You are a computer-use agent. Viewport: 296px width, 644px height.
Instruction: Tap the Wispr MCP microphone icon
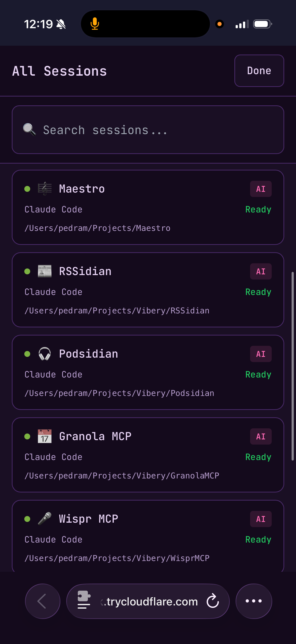tap(45, 519)
